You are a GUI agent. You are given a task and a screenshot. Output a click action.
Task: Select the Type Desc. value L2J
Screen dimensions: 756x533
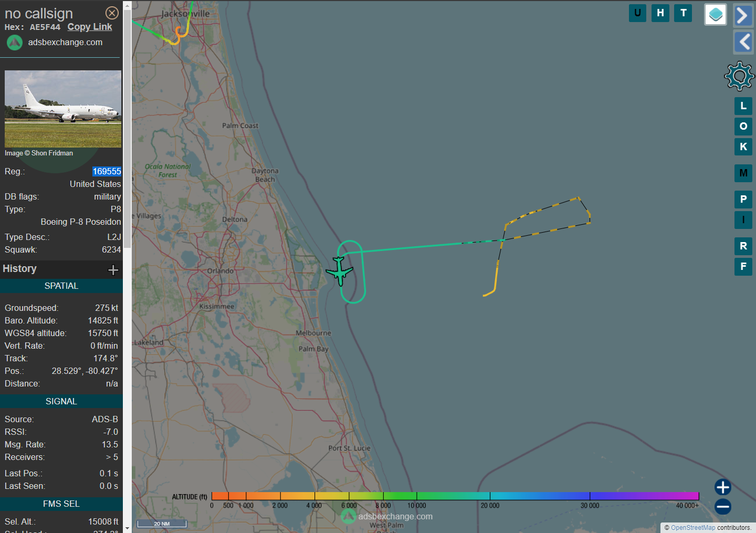coord(114,237)
